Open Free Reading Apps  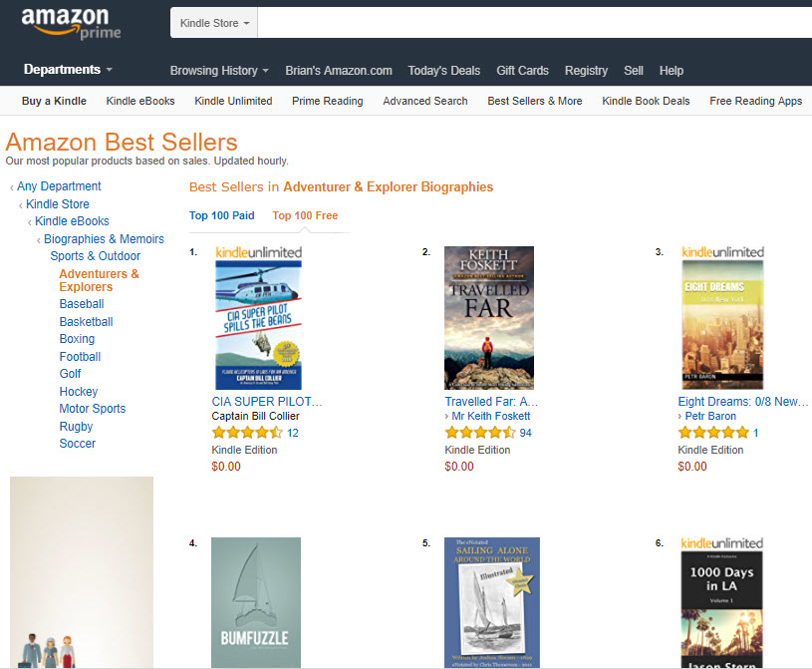coord(755,101)
